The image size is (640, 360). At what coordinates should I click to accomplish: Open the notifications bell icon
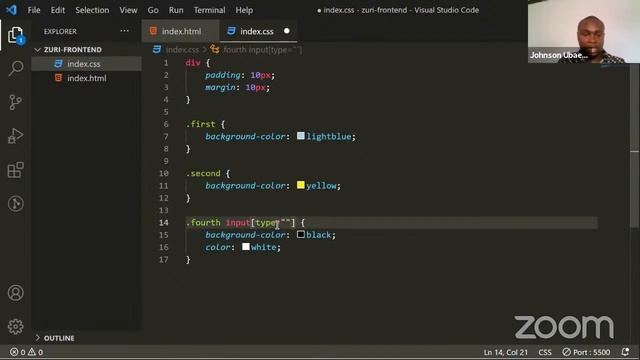pyautogui.click(x=625, y=352)
